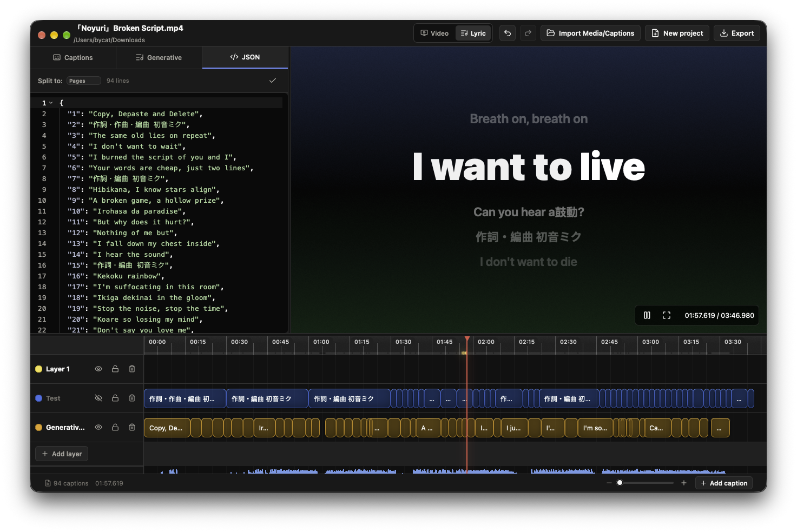Click Generative layer orange color dot
The height and width of the screenshot is (532, 797).
click(39, 427)
